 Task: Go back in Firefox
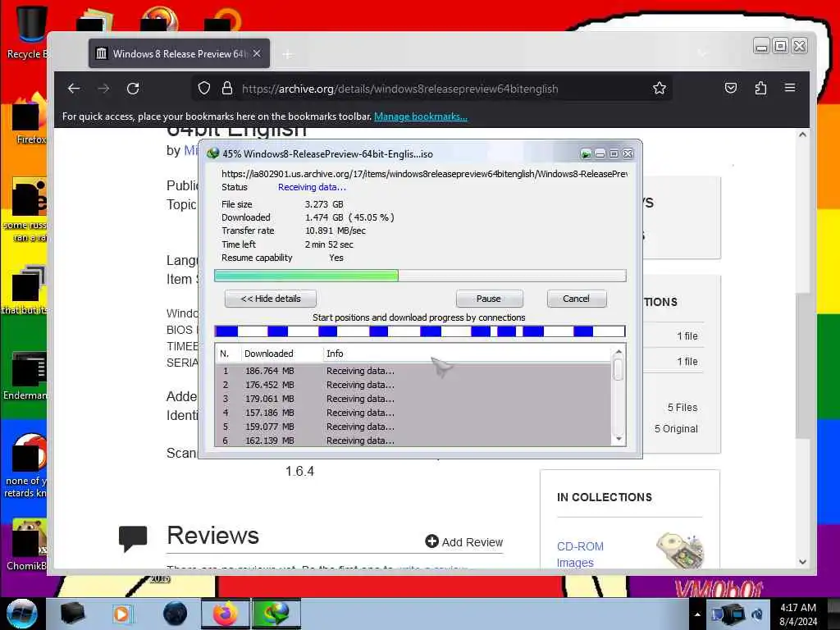pos(74,89)
